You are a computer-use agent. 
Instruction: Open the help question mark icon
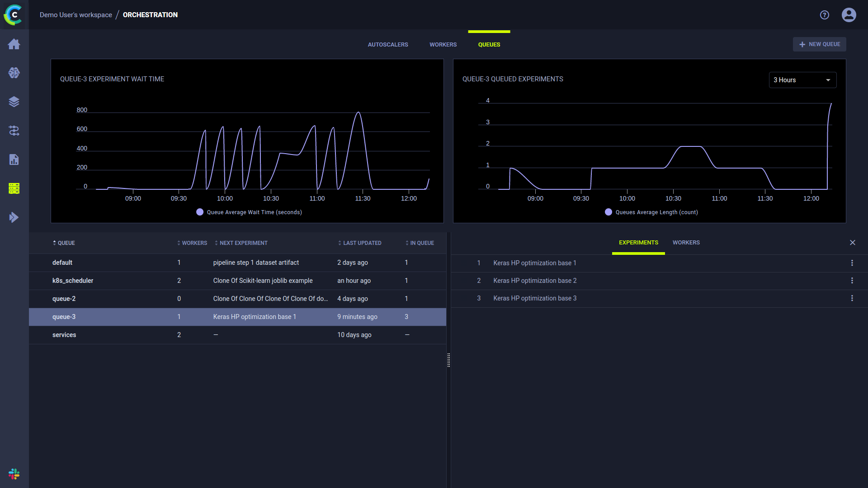coord(824,15)
